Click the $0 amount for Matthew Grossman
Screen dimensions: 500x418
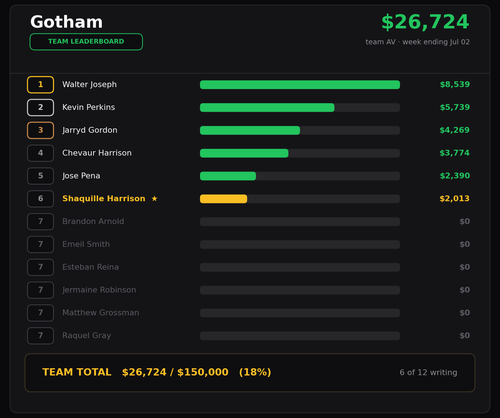click(x=465, y=313)
